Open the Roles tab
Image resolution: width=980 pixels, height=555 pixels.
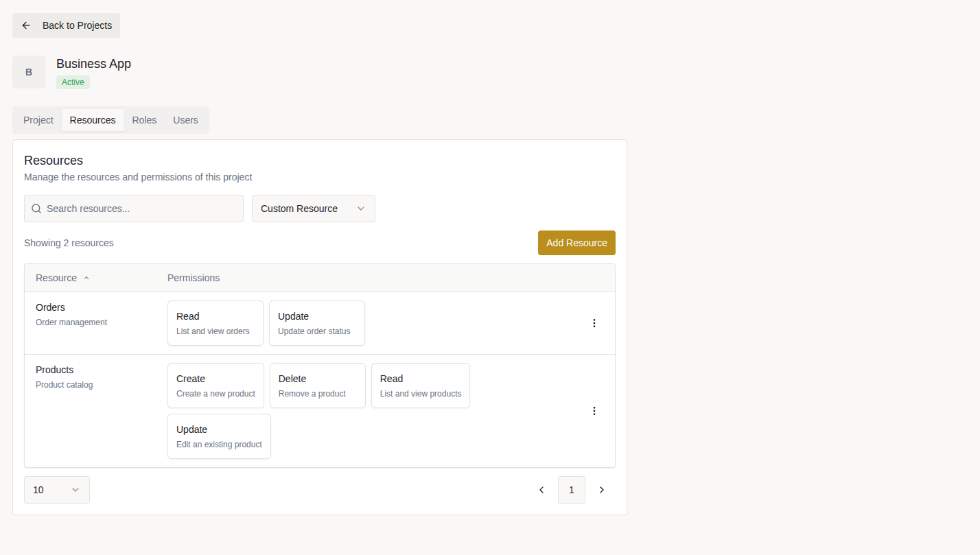[144, 120]
